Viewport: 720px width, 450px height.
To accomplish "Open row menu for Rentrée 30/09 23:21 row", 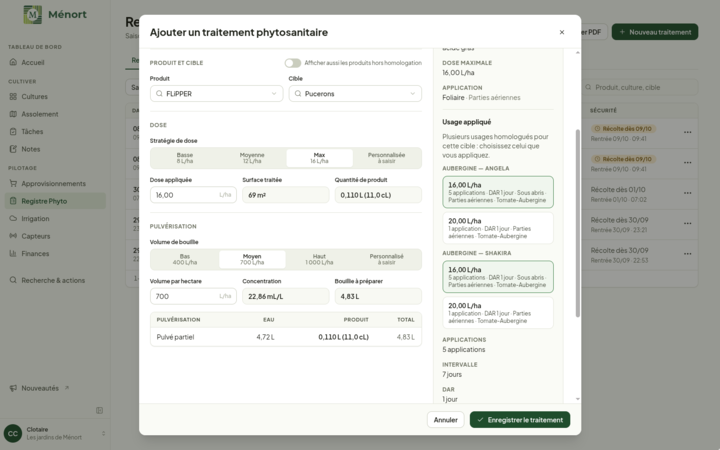I will coord(687,223).
